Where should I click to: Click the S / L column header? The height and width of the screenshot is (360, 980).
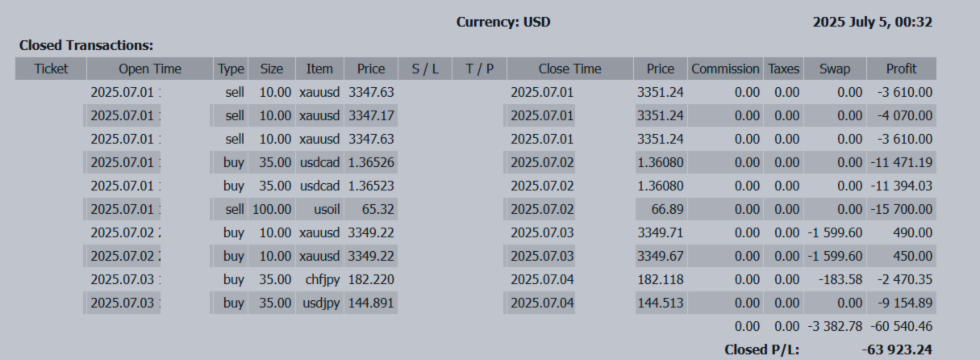[x=424, y=69]
